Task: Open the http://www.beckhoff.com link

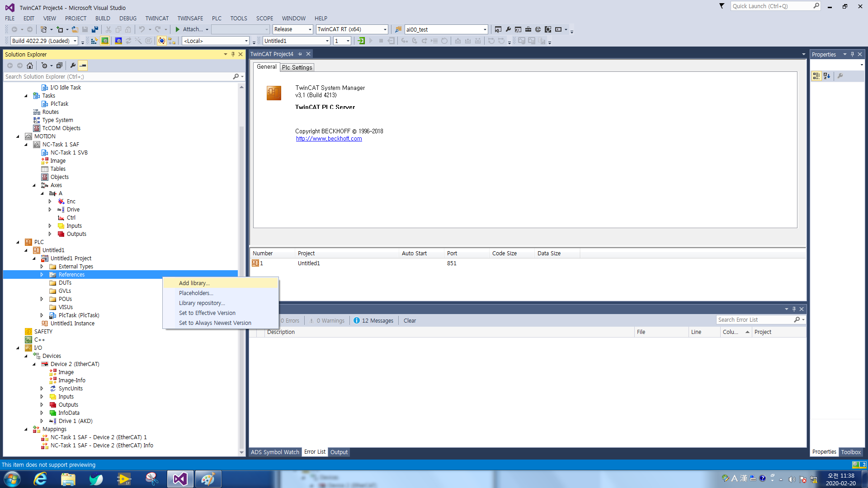Action: (329, 139)
